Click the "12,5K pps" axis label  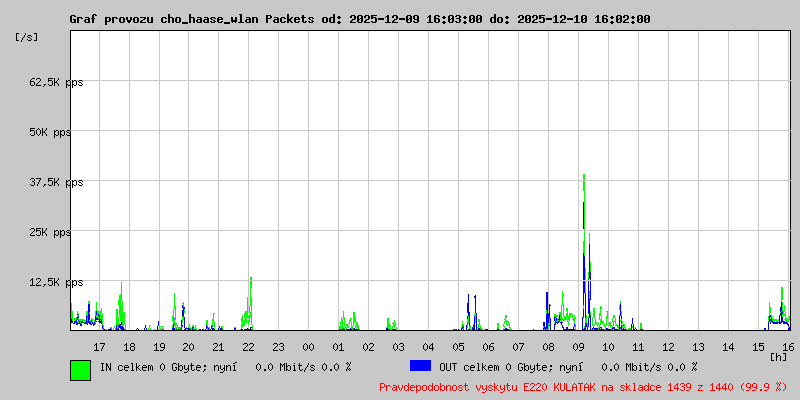56,283
